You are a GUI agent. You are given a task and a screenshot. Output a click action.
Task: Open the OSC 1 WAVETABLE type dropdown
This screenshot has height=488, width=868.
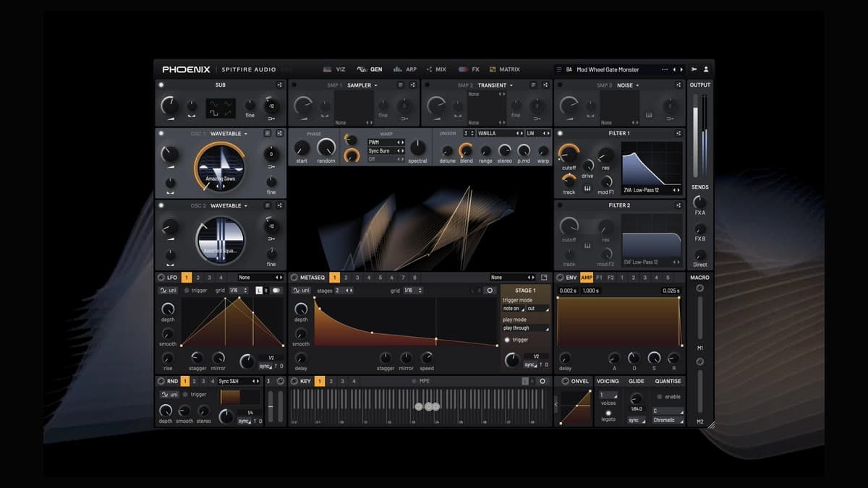click(229, 134)
